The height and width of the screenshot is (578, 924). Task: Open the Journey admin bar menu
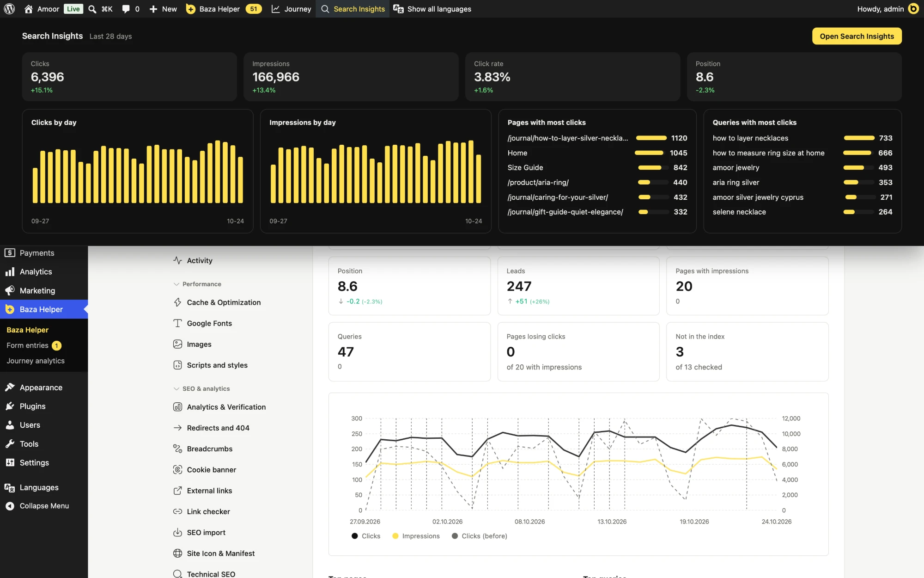pos(291,9)
